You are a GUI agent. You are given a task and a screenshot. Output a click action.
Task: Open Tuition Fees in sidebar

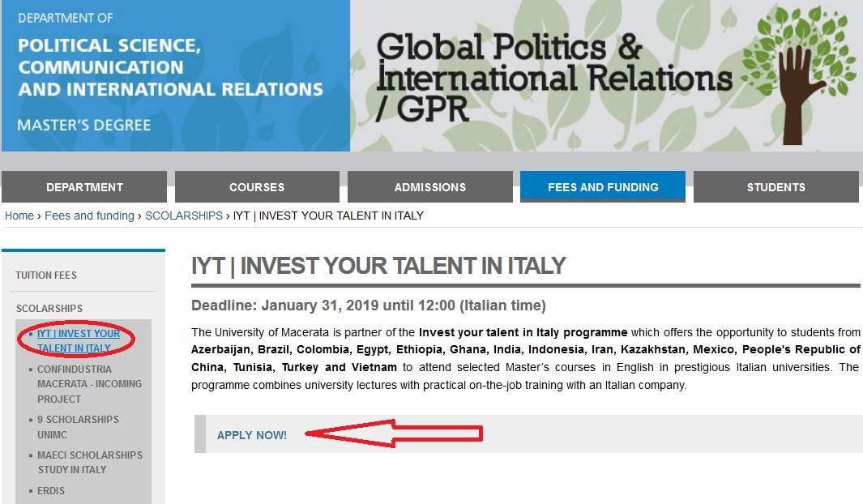[x=46, y=275]
